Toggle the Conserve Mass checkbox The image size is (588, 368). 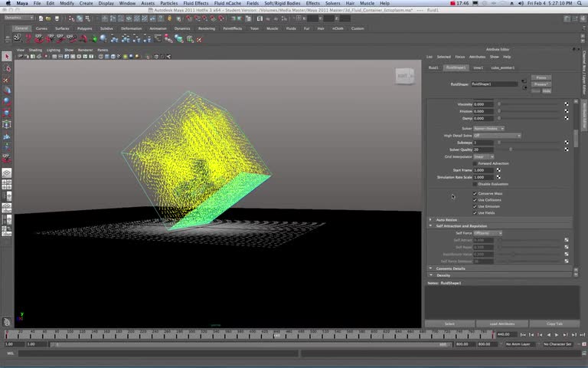475,194
